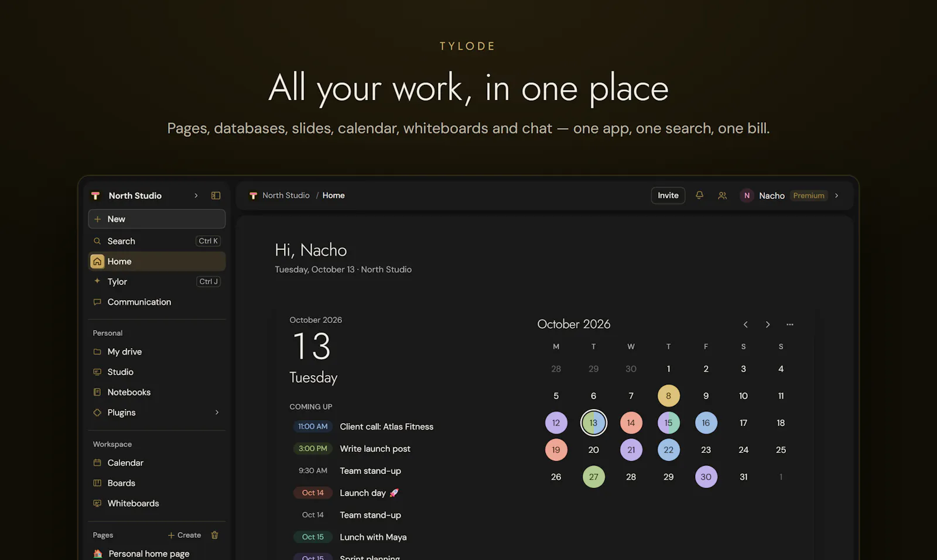Screen dimensions: 937x560
Task: Select October 19 in the calendar
Action: point(556,450)
